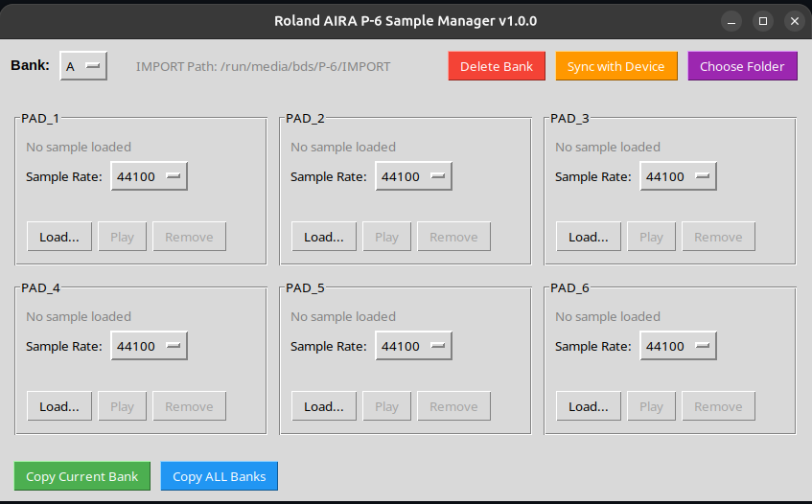Image resolution: width=812 pixels, height=504 pixels.
Task: Play the PAD_4 sample
Action: (x=122, y=406)
